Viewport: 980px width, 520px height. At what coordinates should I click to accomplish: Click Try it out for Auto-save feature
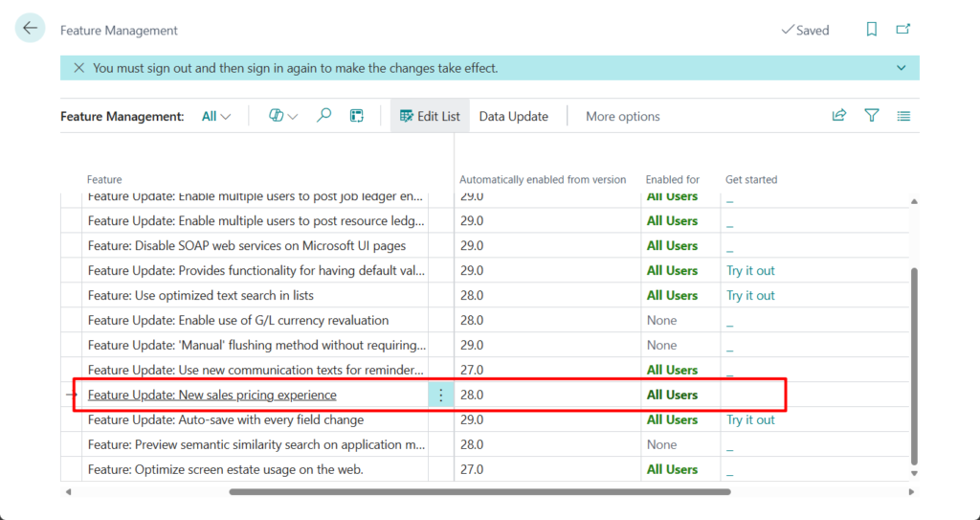click(x=750, y=419)
